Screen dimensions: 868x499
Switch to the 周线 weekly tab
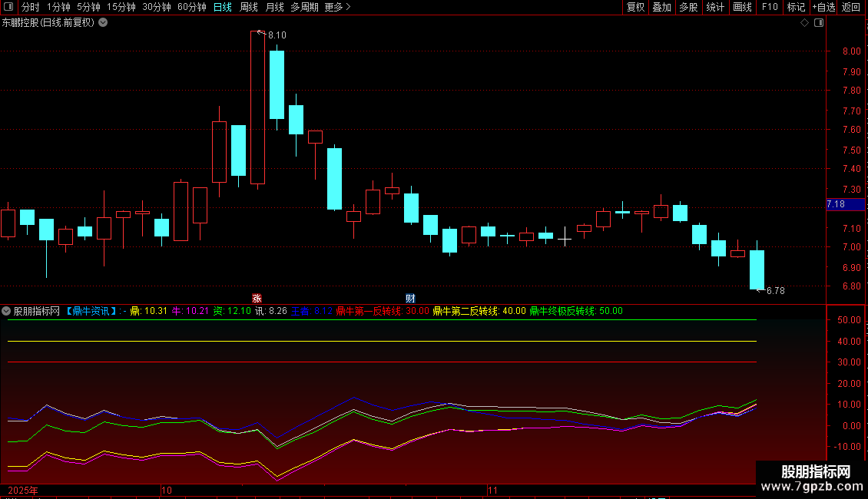(249, 7)
